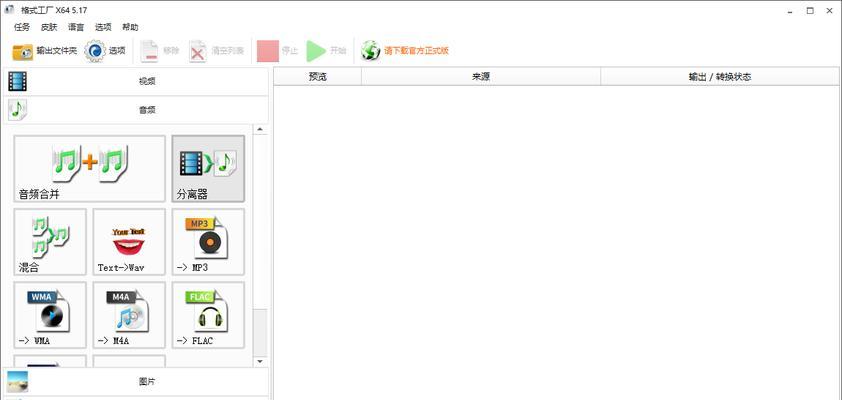The height and width of the screenshot is (400, 842).
Task: Open the 皮肤 skin menu
Action: point(49,27)
